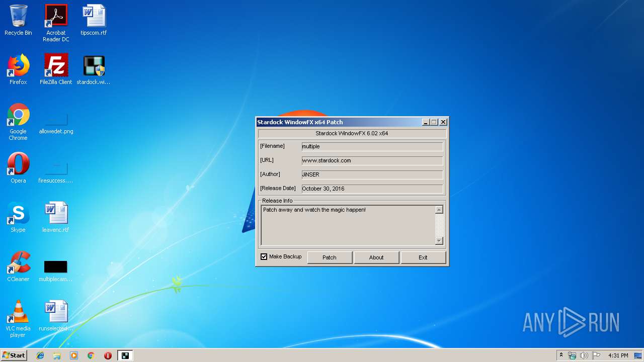Click the Release Info scroll down arrow
The height and width of the screenshot is (362, 644).
[439, 241]
